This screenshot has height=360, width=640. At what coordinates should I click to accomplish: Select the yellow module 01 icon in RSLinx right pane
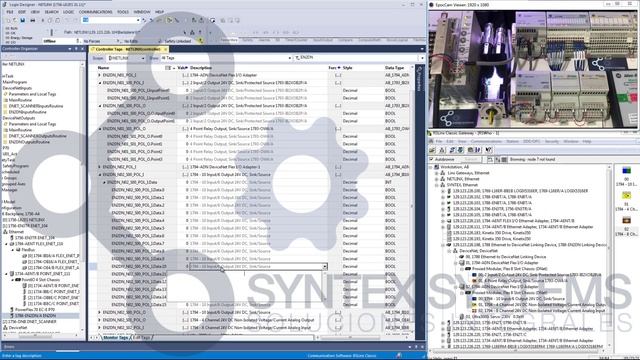click(x=627, y=196)
